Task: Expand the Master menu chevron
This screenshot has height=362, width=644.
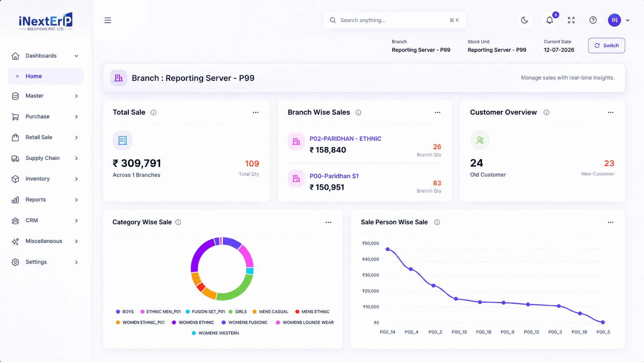Action: pos(76,96)
